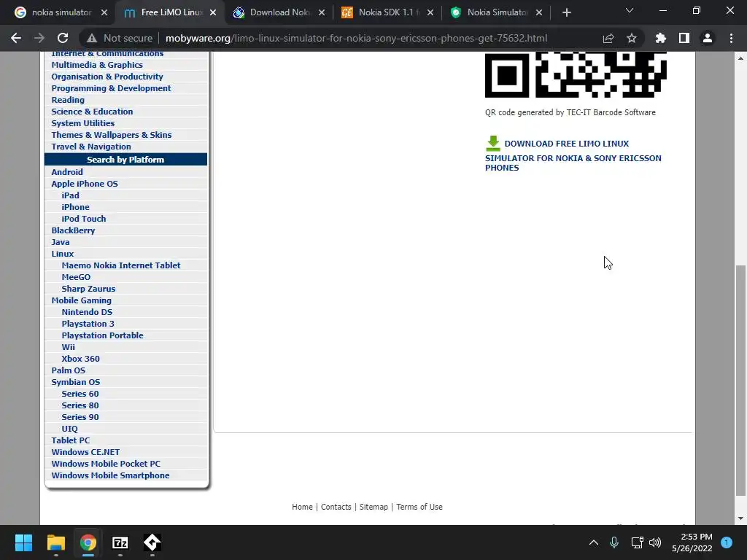Open the System Utilities category

point(83,123)
